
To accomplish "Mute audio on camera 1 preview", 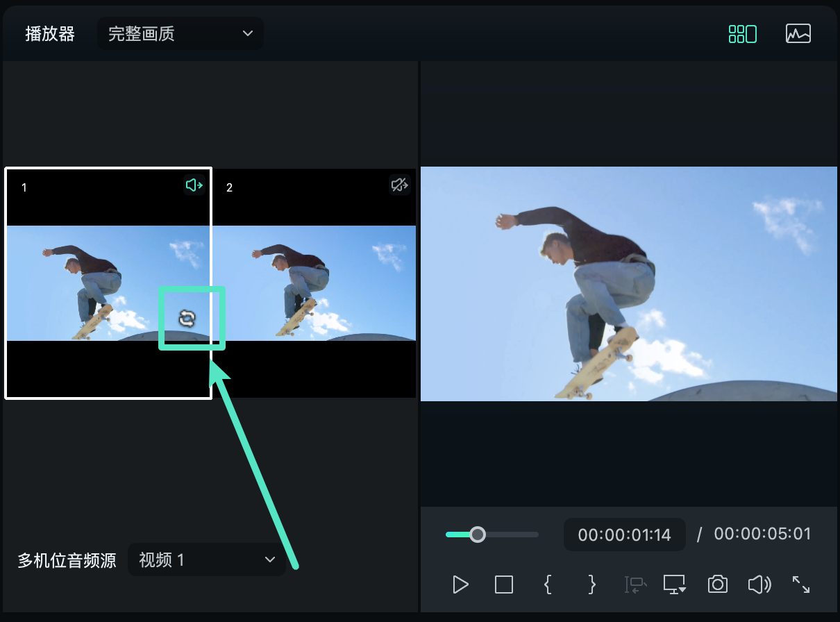I will tap(194, 185).
